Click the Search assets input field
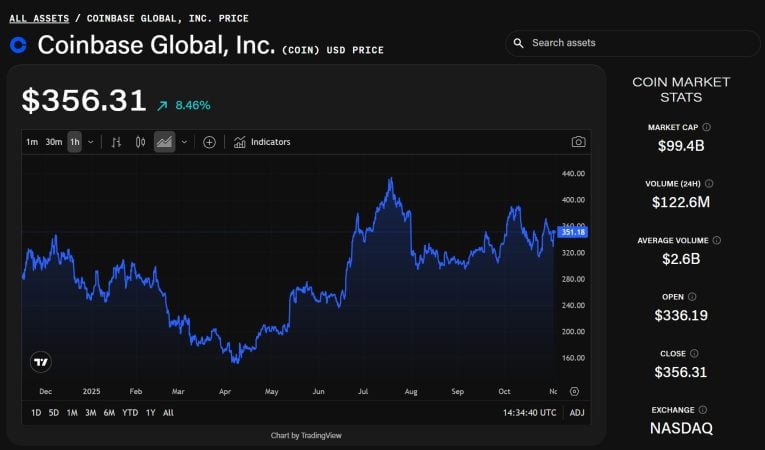The image size is (765, 450). pos(640,43)
